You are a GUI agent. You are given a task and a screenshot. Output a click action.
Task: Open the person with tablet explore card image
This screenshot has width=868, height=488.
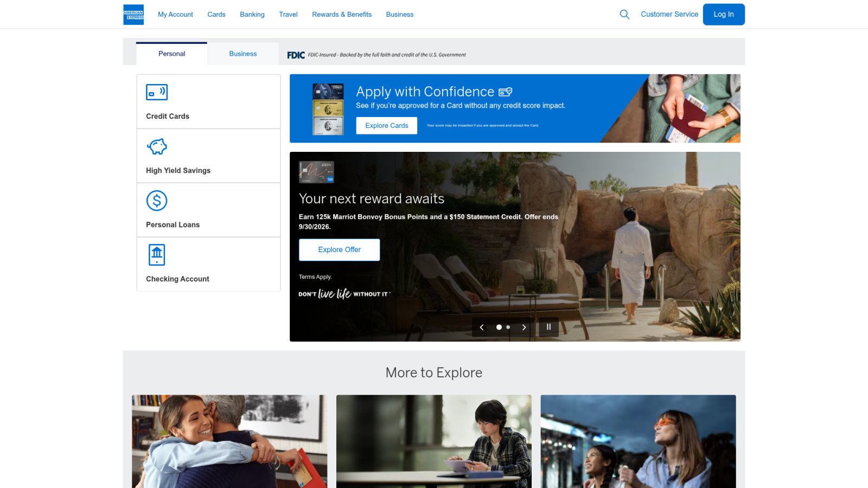pyautogui.click(x=434, y=441)
